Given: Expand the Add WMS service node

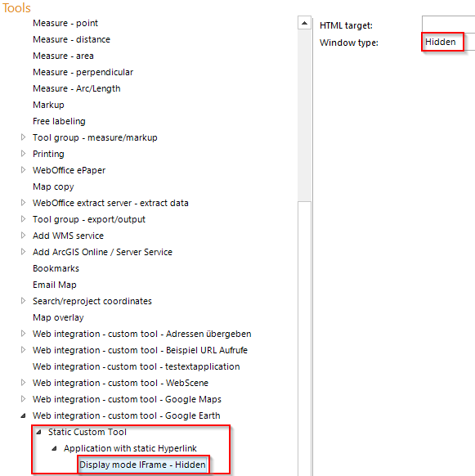Looking at the screenshot, I should tap(24, 236).
